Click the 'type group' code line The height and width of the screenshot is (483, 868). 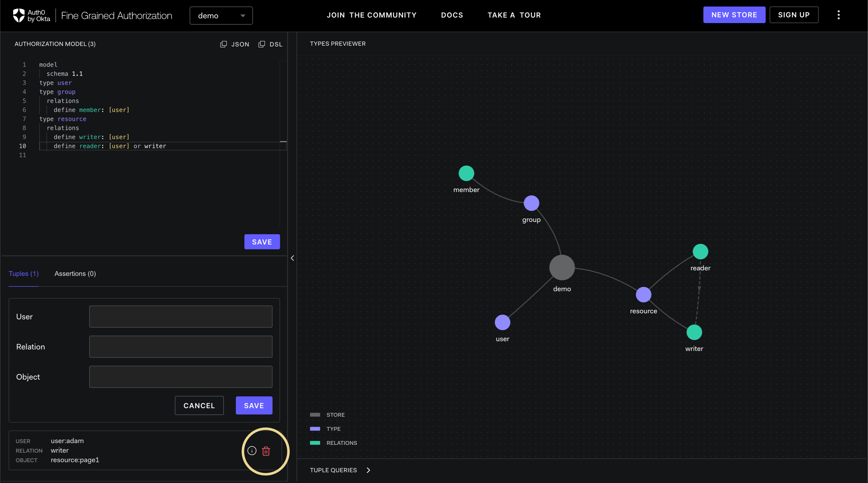click(57, 92)
